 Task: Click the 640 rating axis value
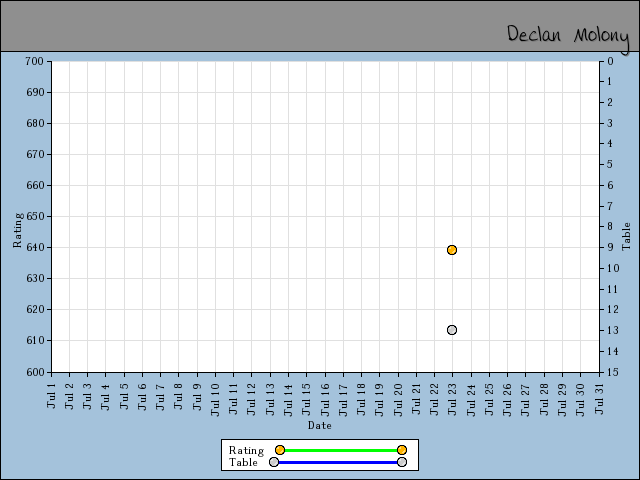point(34,247)
